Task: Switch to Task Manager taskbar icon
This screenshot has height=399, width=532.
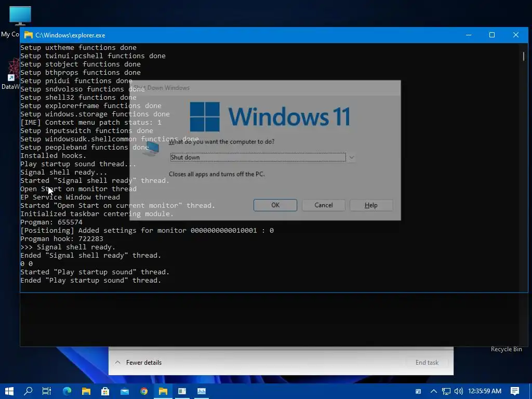Action: (x=202, y=391)
